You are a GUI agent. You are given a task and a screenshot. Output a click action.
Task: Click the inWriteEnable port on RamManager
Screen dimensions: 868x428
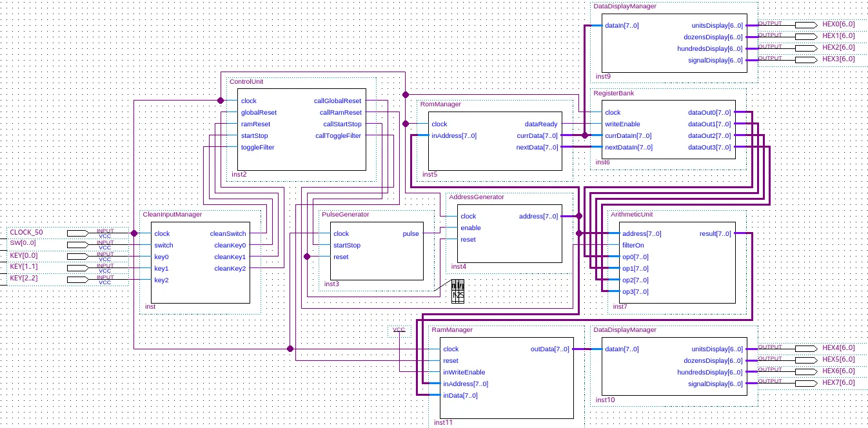[x=464, y=372]
